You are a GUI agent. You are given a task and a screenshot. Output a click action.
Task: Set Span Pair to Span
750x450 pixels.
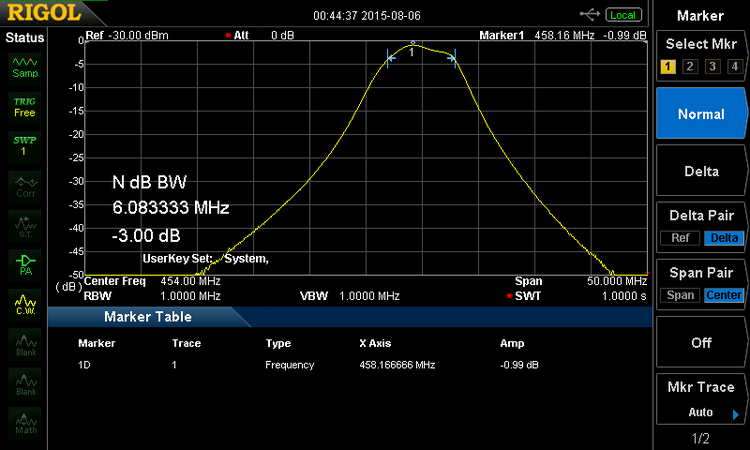[680, 295]
